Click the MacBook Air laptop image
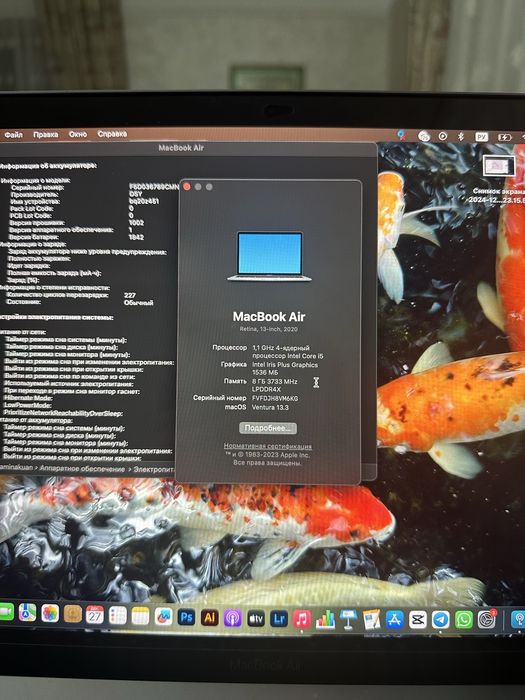 (269, 256)
